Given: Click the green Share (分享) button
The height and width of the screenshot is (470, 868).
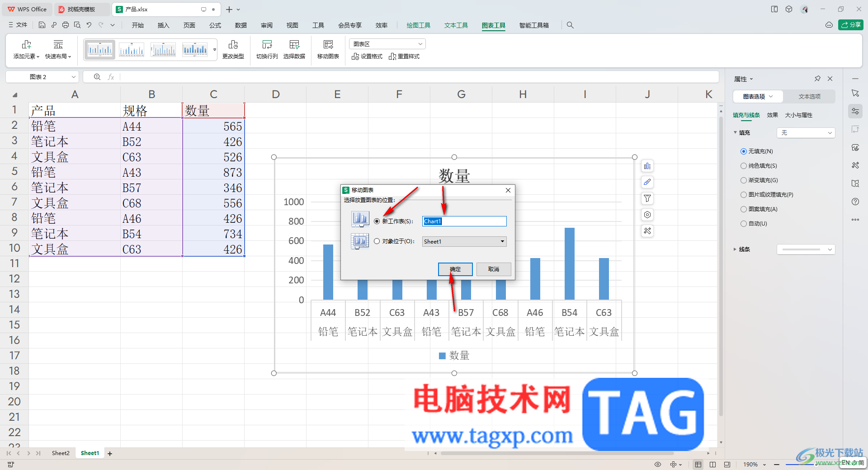Looking at the screenshot, I should point(850,25).
